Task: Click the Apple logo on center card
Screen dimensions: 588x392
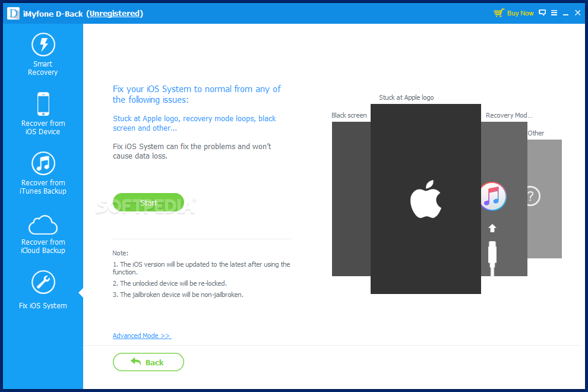Action: pyautogui.click(x=426, y=199)
